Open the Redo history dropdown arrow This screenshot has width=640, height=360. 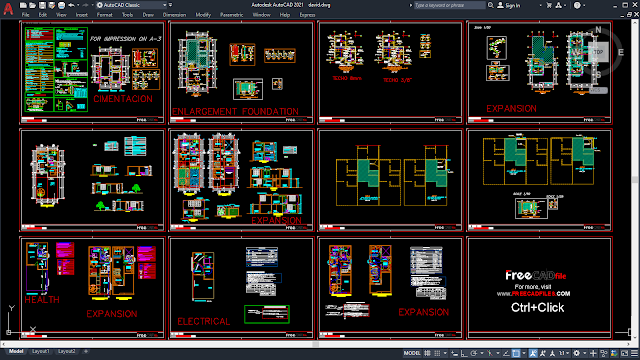pos(93,5)
